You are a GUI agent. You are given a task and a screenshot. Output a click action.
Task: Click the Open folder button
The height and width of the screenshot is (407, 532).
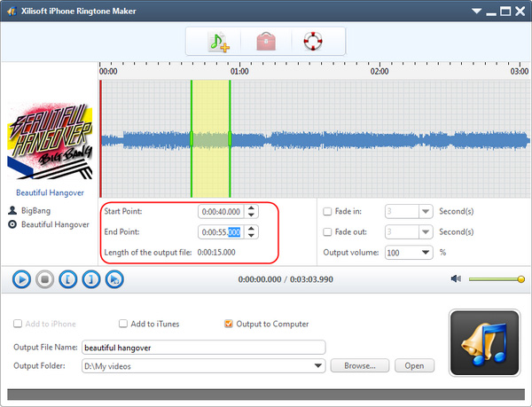tap(415, 365)
